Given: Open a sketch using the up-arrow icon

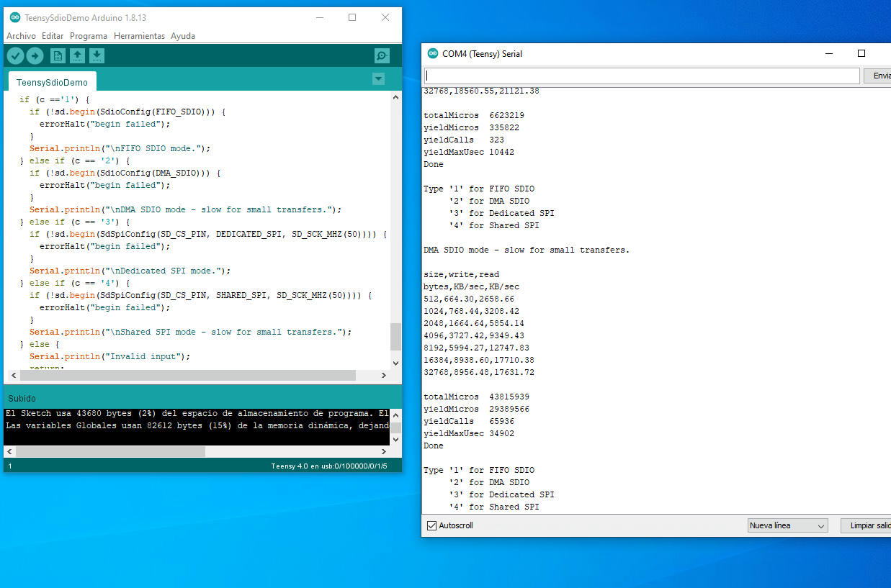Looking at the screenshot, I should (77, 56).
